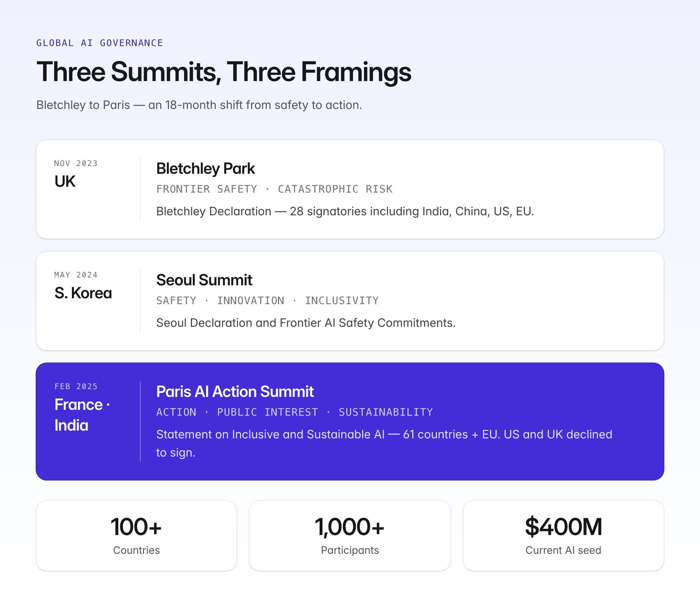The width and height of the screenshot is (700, 607).
Task: Click the "Paris AI Action Summit" title
Action: pyautogui.click(x=235, y=392)
